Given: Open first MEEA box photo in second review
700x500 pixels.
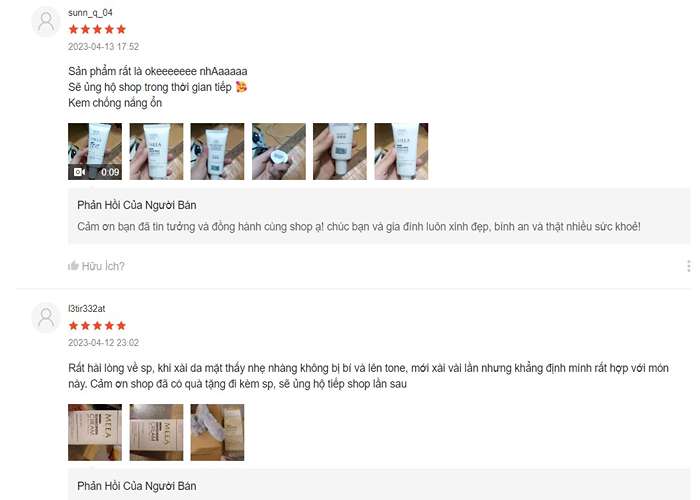Looking at the screenshot, I should click(95, 432).
